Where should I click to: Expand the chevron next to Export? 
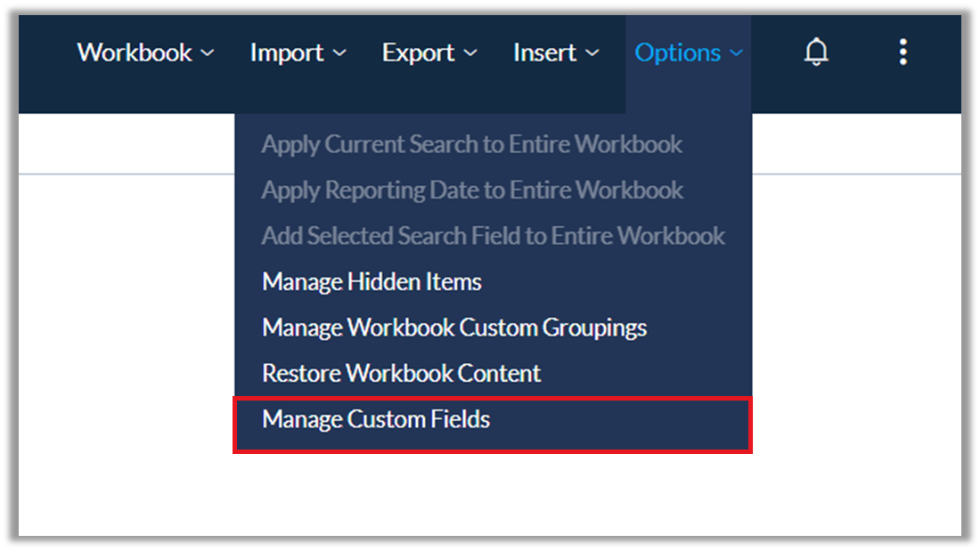coord(470,53)
